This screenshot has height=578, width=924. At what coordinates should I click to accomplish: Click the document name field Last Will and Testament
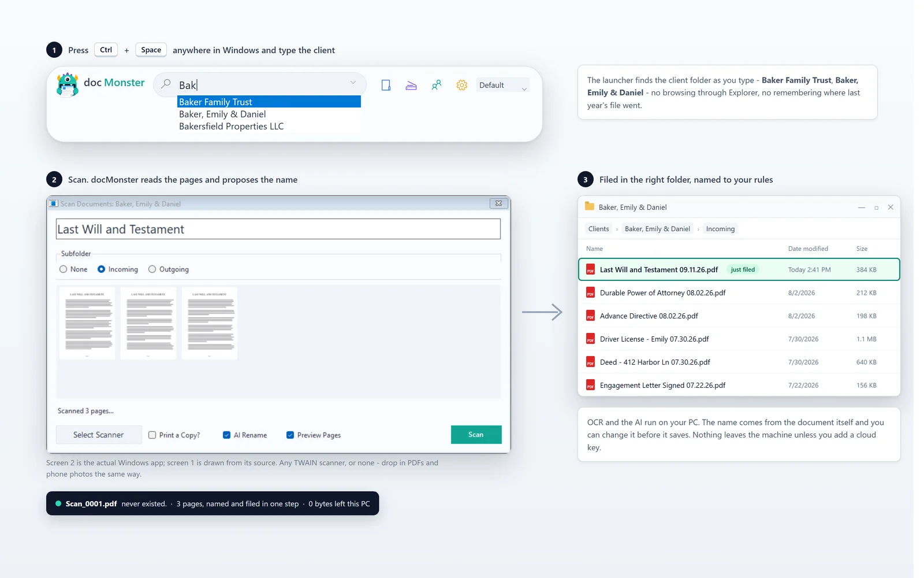(278, 229)
